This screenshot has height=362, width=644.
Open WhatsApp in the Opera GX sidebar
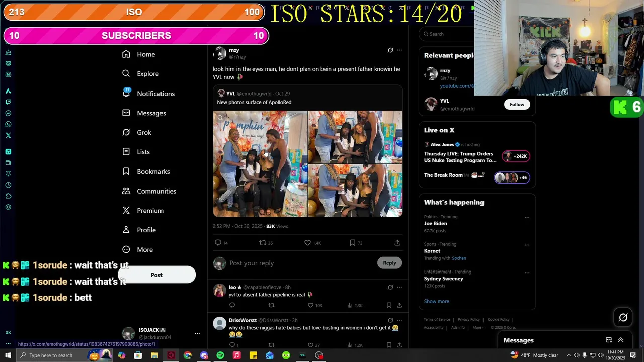pyautogui.click(x=8, y=124)
